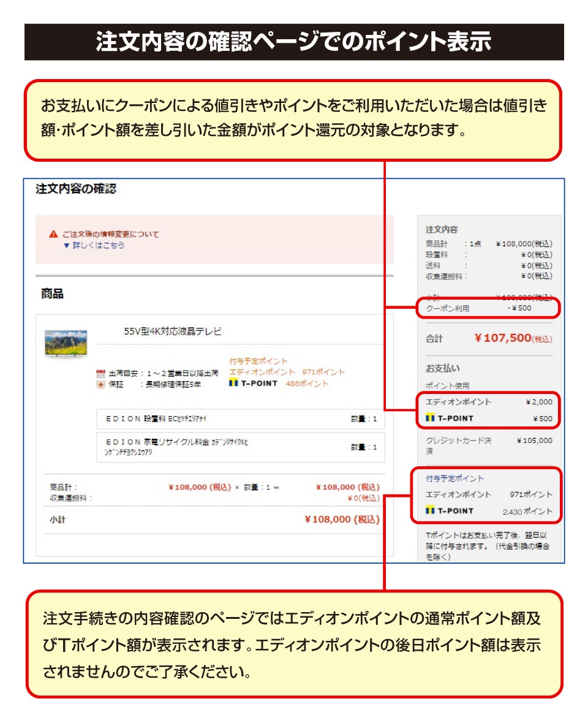This screenshot has height=723, width=588.
Task: Click the 送料 line in the order summary
Action: pos(489,265)
